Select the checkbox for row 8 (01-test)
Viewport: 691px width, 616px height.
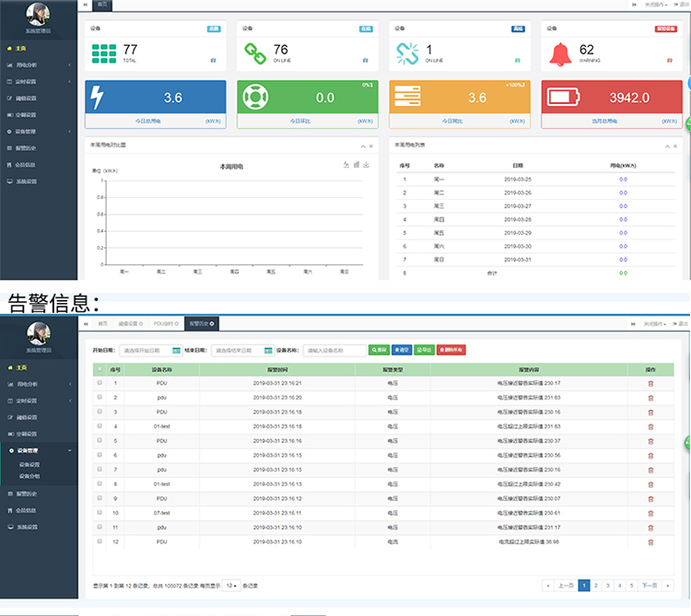100,483
